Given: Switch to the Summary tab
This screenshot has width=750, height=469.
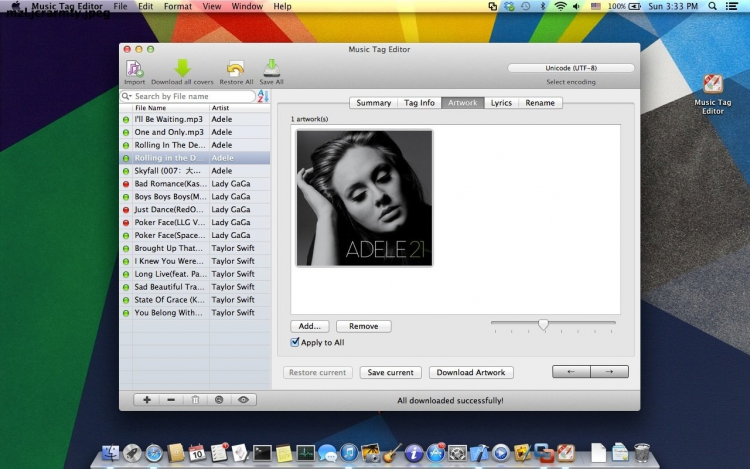Looking at the screenshot, I should point(374,103).
